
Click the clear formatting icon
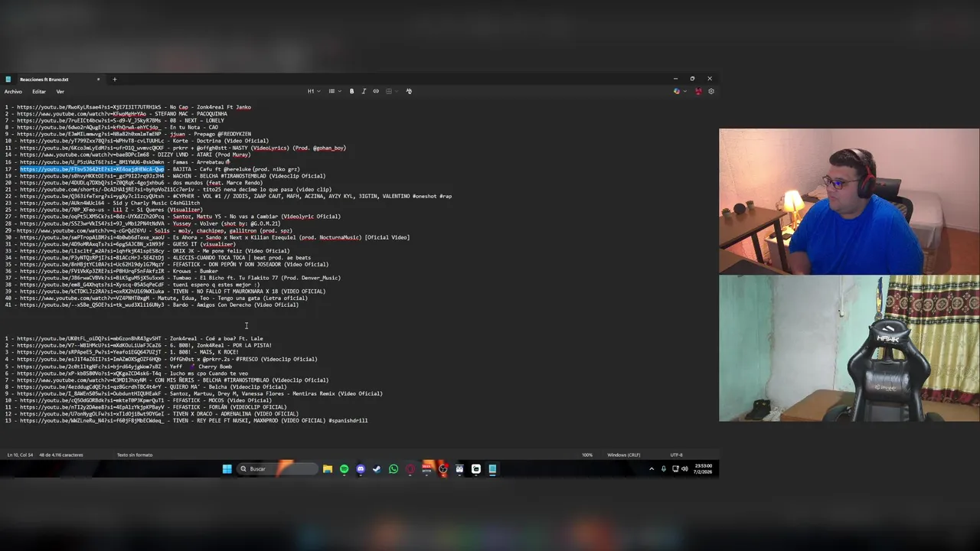[409, 91]
